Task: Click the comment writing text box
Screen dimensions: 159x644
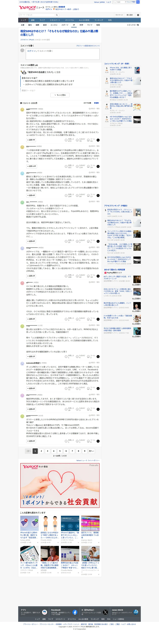Action: click(x=63, y=54)
